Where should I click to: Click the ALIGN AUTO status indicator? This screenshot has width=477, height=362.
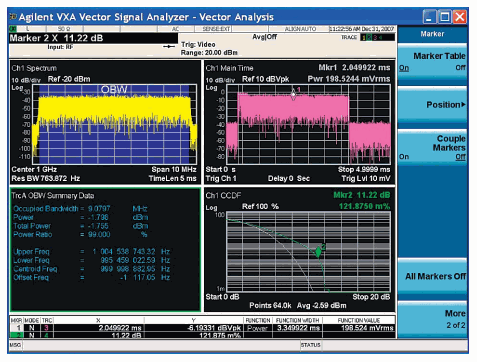pos(300,29)
